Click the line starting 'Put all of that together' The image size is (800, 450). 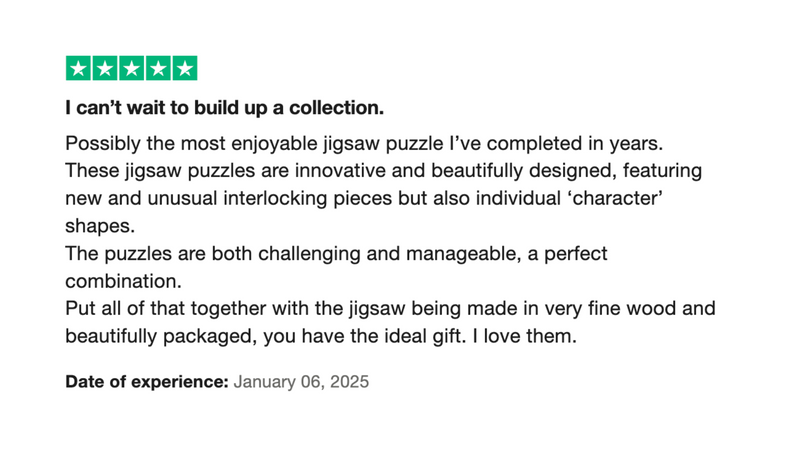point(390,309)
